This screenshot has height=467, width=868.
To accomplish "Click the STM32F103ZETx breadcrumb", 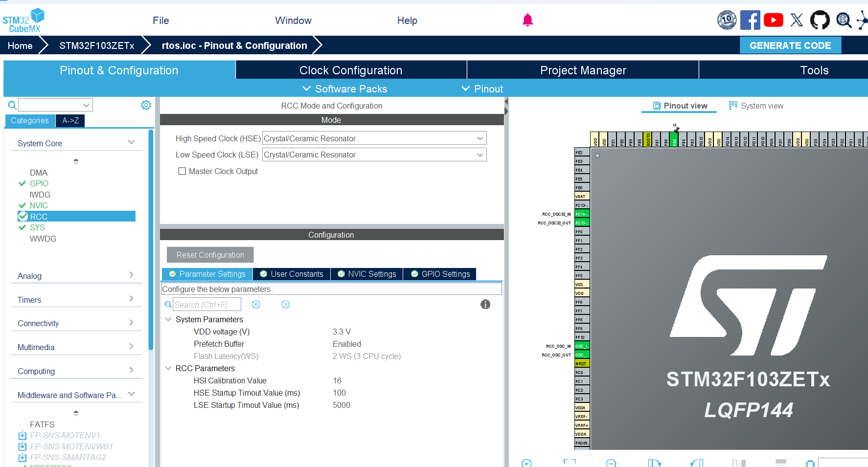I will 97,45.
